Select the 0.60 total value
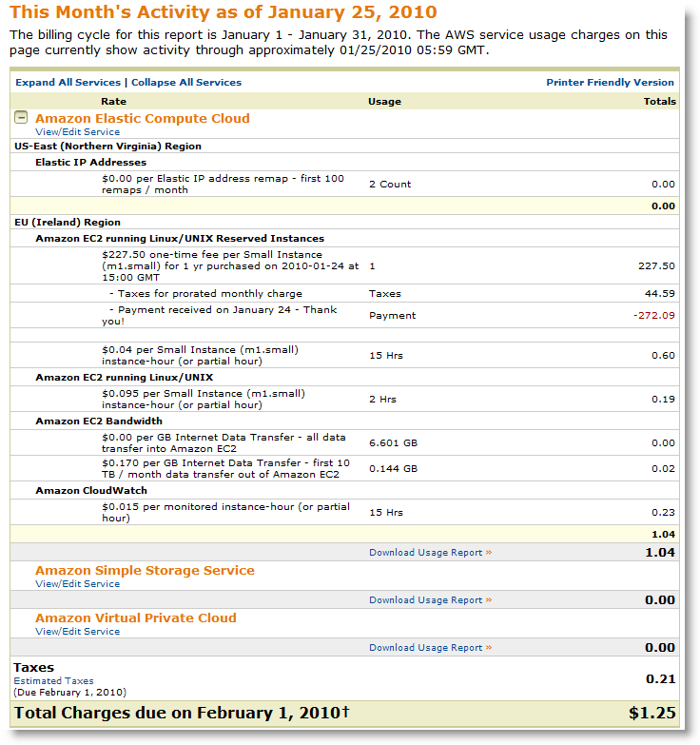The image size is (700, 745). [x=663, y=355]
